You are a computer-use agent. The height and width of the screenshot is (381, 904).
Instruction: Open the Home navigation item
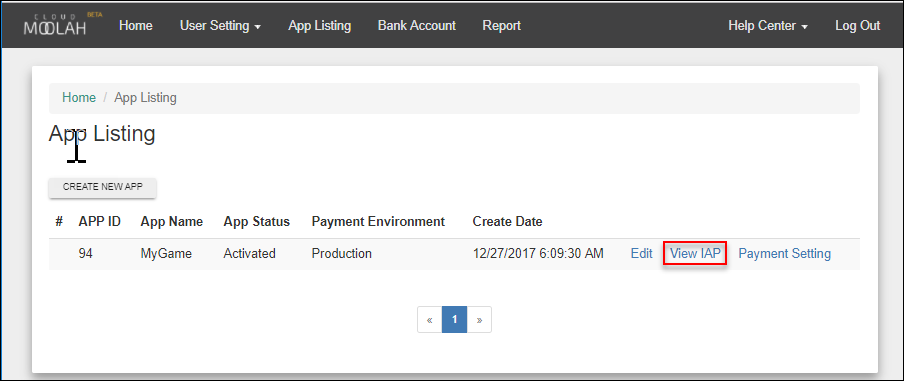(x=135, y=26)
